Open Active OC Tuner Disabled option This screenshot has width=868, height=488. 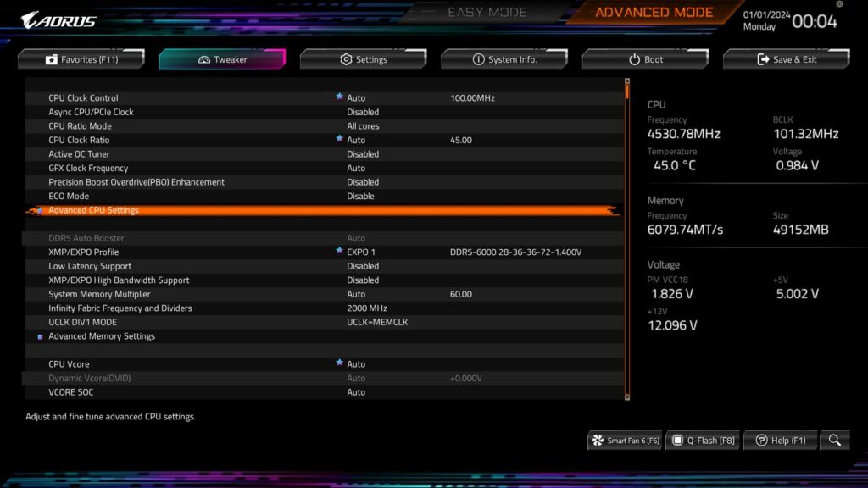pyautogui.click(x=363, y=154)
